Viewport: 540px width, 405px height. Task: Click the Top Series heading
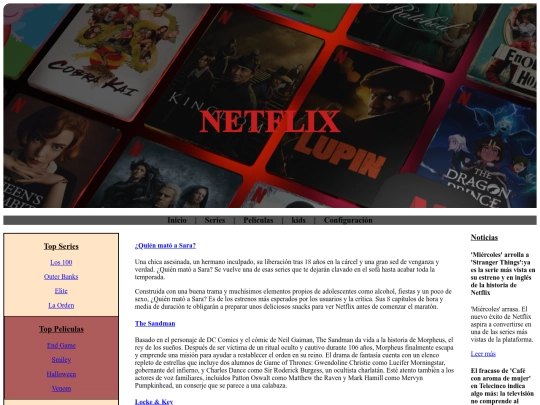pyautogui.click(x=61, y=246)
